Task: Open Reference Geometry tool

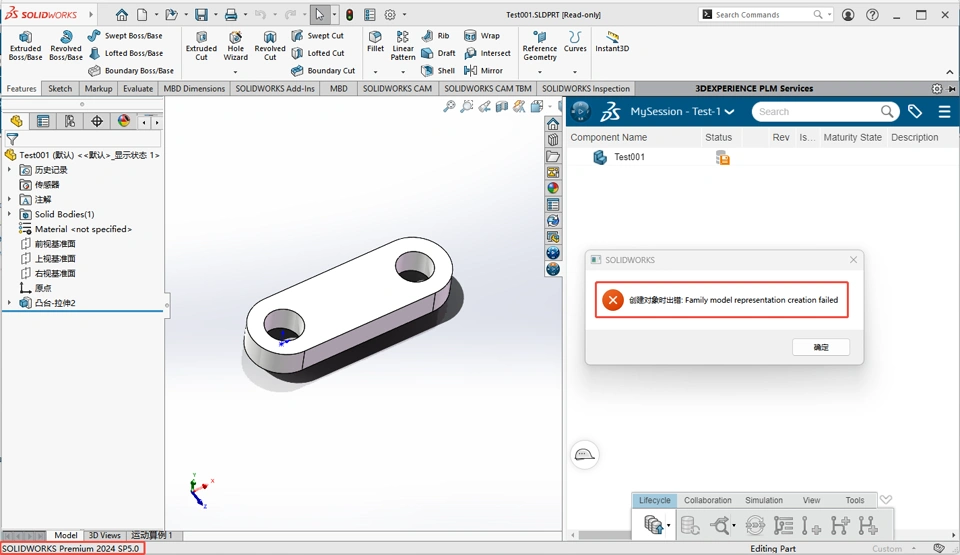Action: [x=539, y=46]
